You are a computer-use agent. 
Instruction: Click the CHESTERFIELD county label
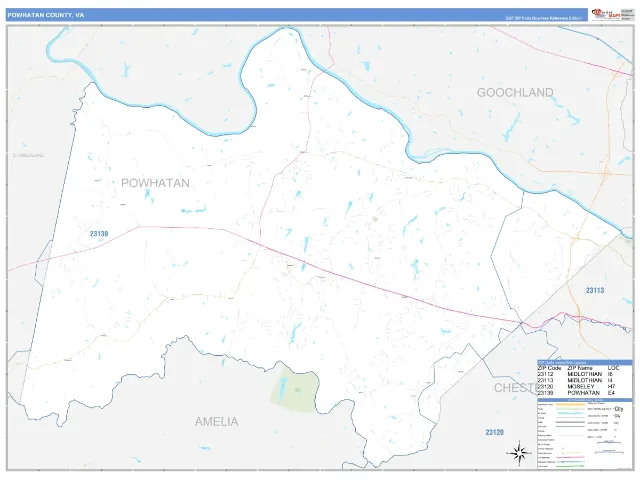tap(516, 388)
